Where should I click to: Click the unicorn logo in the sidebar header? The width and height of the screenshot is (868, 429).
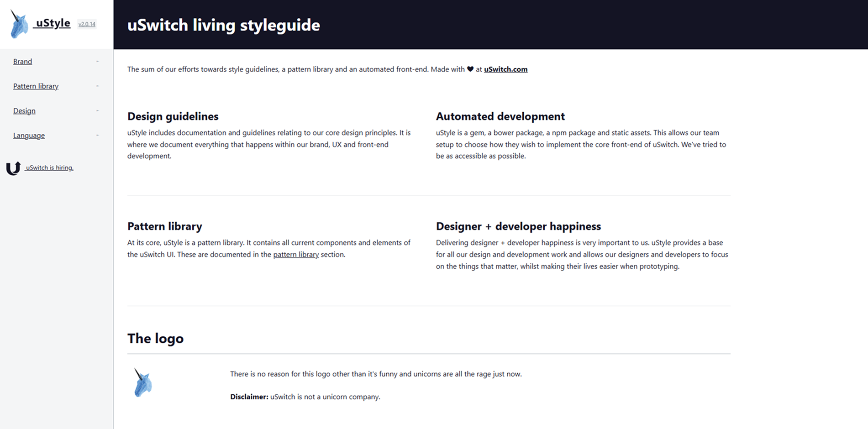pos(19,24)
